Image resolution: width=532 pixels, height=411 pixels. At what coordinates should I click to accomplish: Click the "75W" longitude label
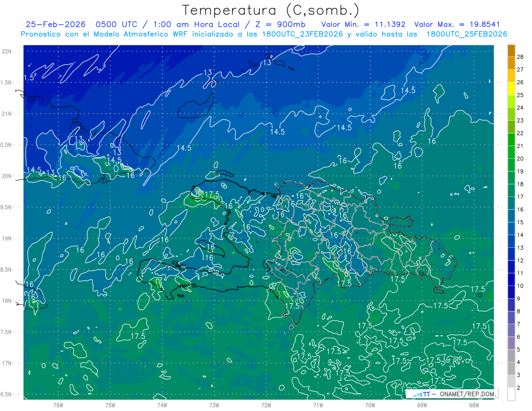pyautogui.click(x=110, y=405)
